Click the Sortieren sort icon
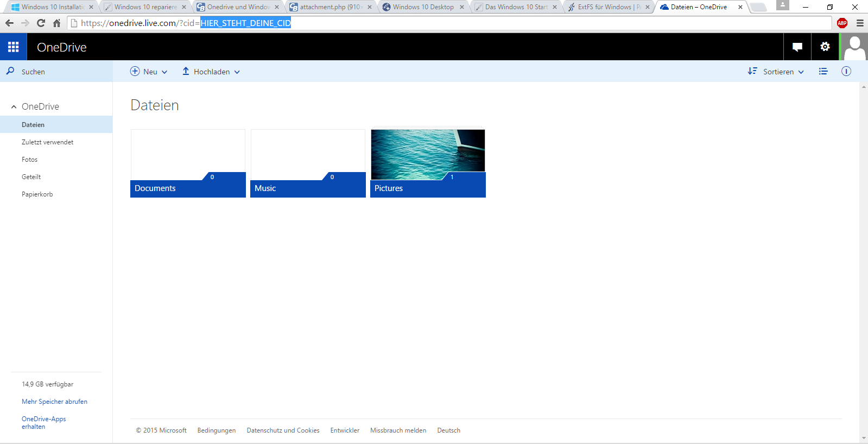The image size is (868, 444). pyautogui.click(x=752, y=71)
